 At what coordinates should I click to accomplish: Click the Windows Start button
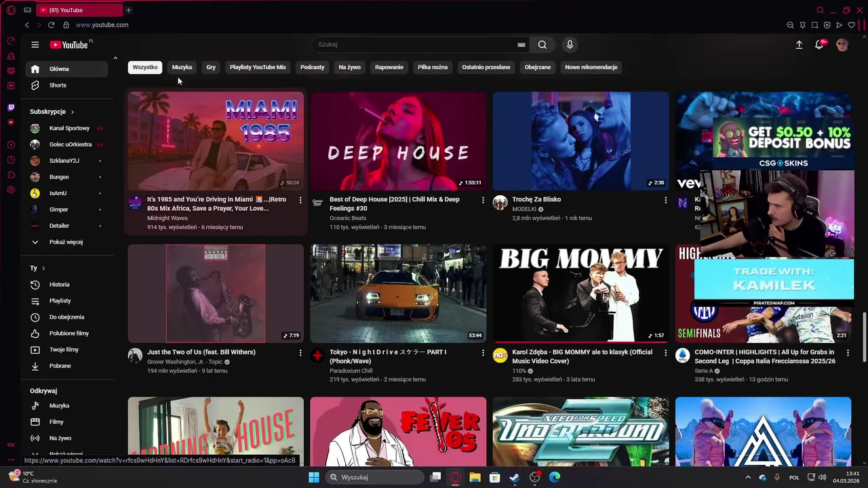point(314,477)
